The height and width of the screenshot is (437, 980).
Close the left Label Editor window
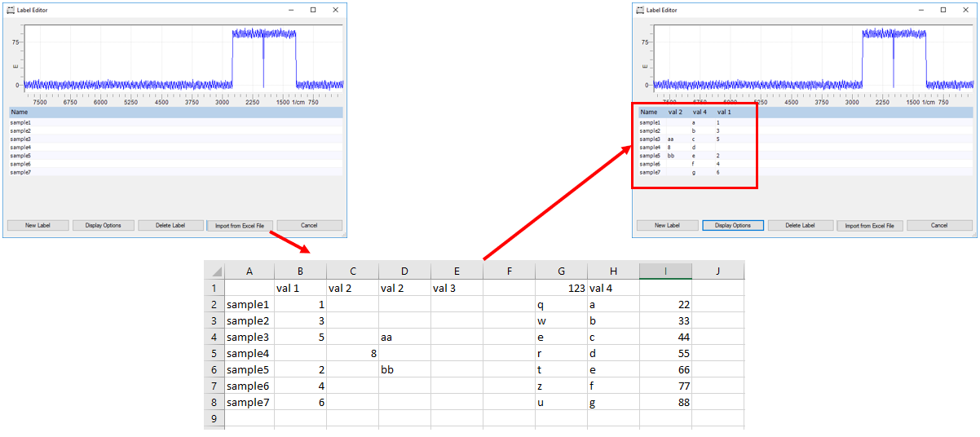click(335, 10)
